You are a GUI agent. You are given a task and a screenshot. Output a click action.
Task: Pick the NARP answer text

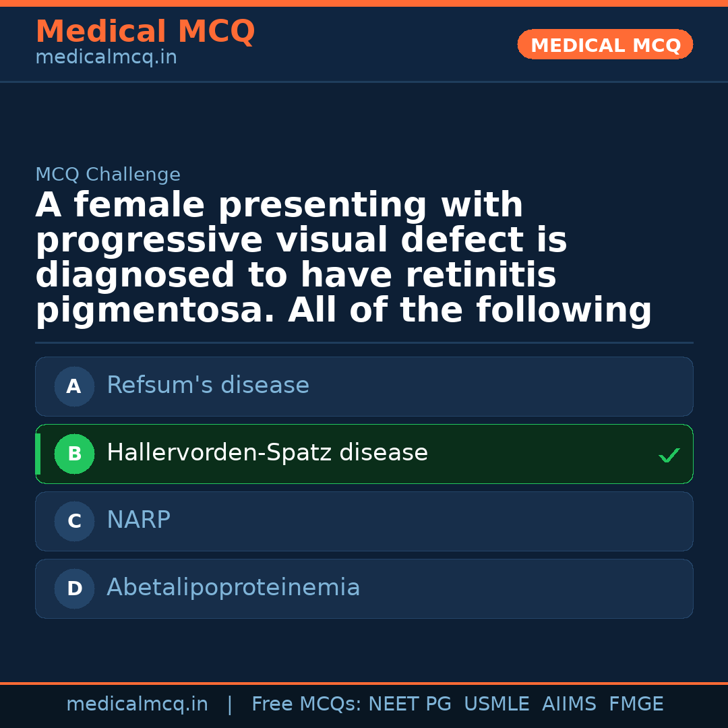(x=138, y=520)
